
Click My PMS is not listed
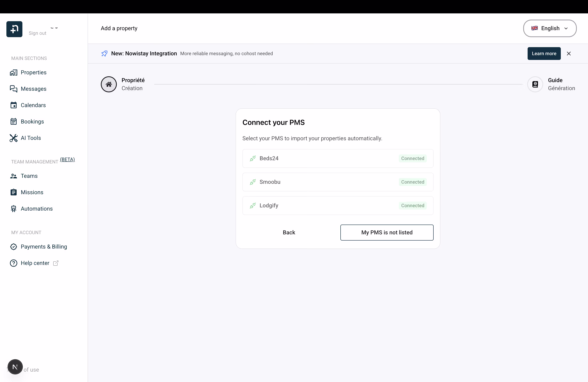click(x=387, y=233)
